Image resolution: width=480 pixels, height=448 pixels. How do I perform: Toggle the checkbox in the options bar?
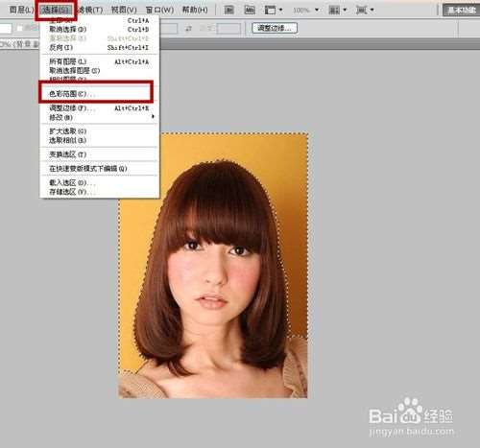coord(19,28)
